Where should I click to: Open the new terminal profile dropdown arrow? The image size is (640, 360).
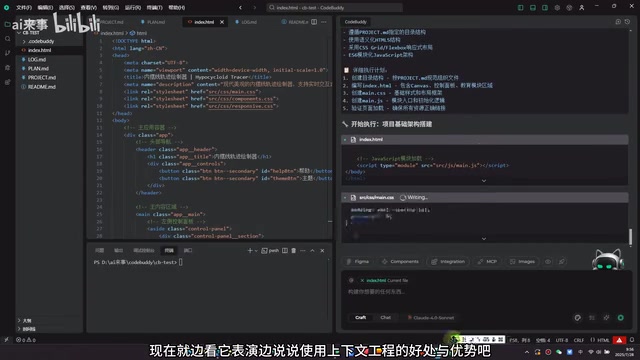256,251
